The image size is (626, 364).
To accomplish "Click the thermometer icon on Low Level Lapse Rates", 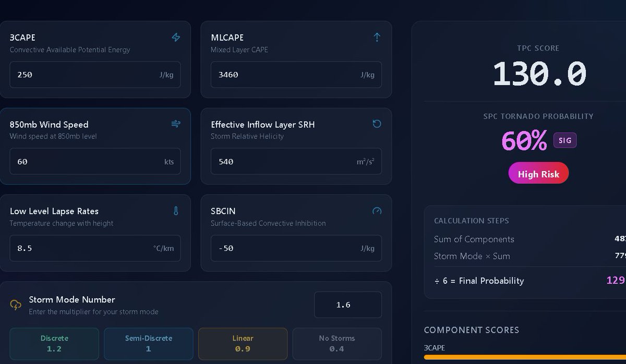I will (176, 211).
